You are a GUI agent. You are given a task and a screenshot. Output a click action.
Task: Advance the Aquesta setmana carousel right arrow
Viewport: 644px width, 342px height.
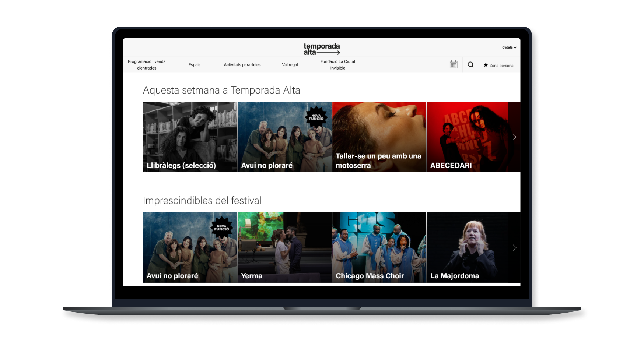514,137
